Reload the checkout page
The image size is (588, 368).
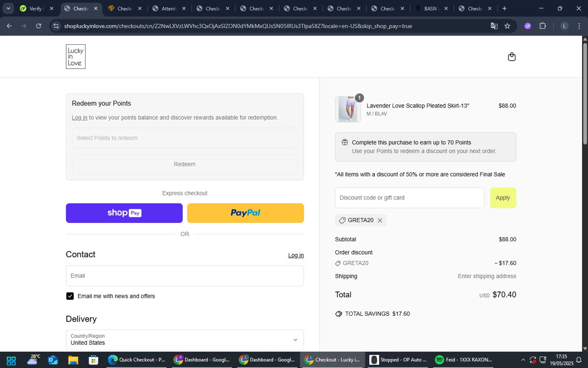[x=38, y=26]
